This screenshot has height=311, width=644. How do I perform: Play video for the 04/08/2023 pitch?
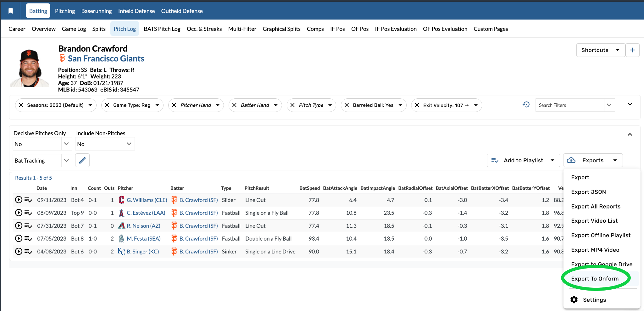(19, 252)
